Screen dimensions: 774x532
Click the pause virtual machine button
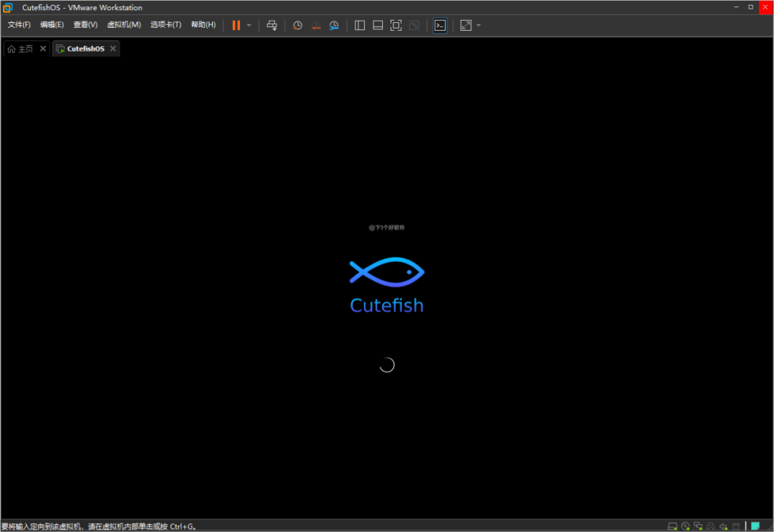pyautogui.click(x=236, y=25)
